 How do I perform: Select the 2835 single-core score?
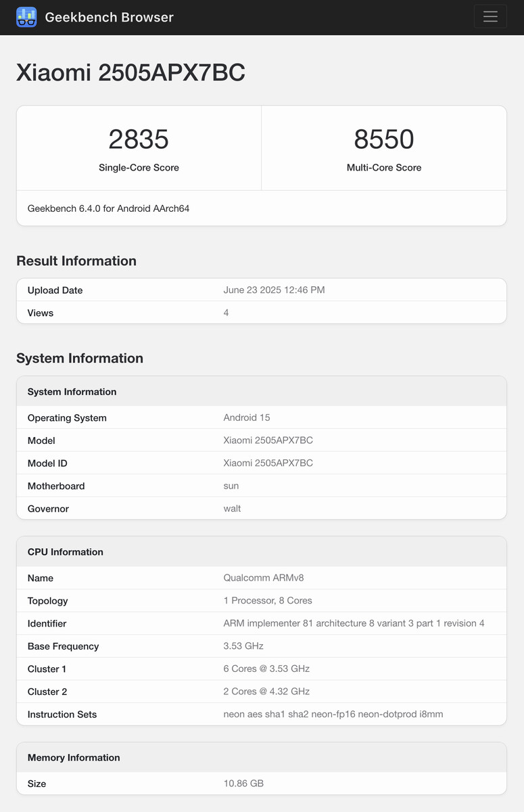[x=139, y=139]
